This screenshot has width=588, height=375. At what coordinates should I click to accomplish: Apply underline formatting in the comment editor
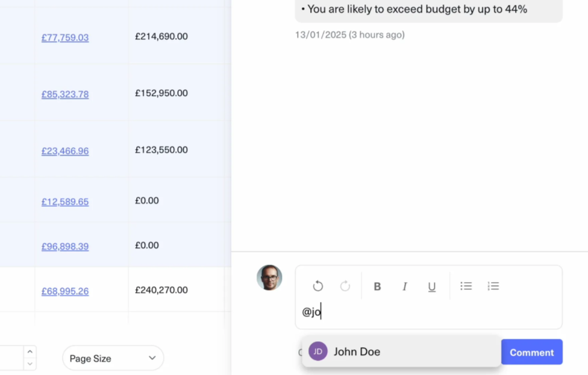[x=431, y=286]
